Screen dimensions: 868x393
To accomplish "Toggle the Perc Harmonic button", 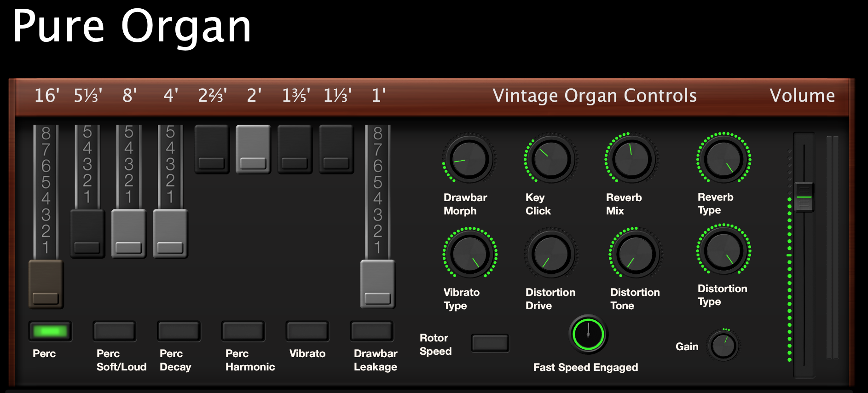I will [x=243, y=331].
